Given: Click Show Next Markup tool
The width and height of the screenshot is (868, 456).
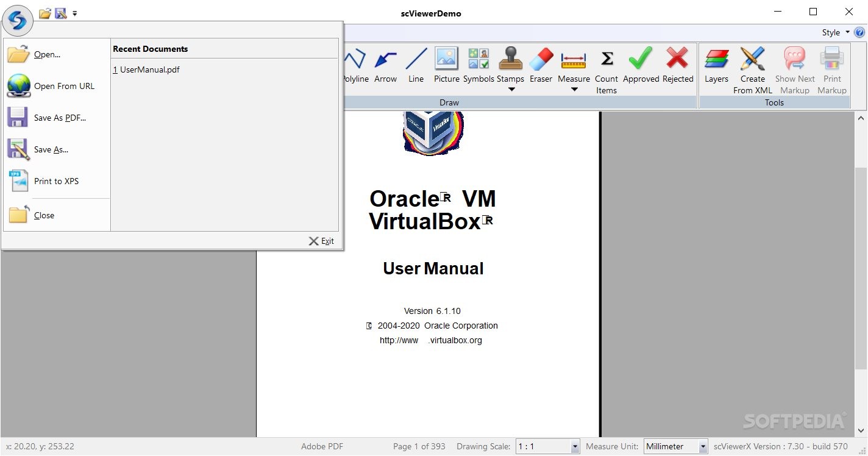Looking at the screenshot, I should click(x=795, y=71).
